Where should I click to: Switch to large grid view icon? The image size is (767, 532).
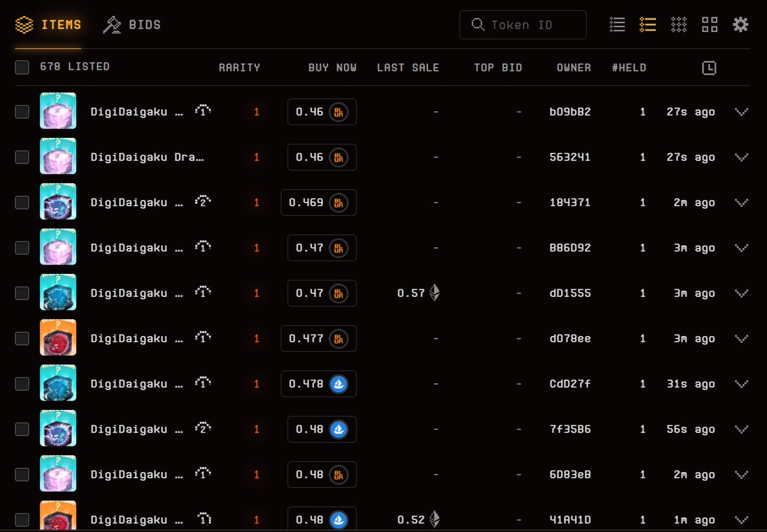coord(709,25)
